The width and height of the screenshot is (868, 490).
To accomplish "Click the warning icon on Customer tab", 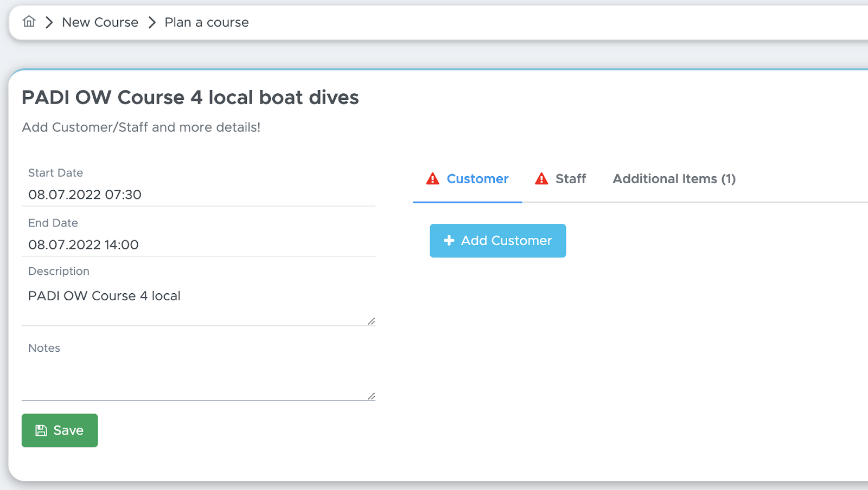I will click(432, 179).
